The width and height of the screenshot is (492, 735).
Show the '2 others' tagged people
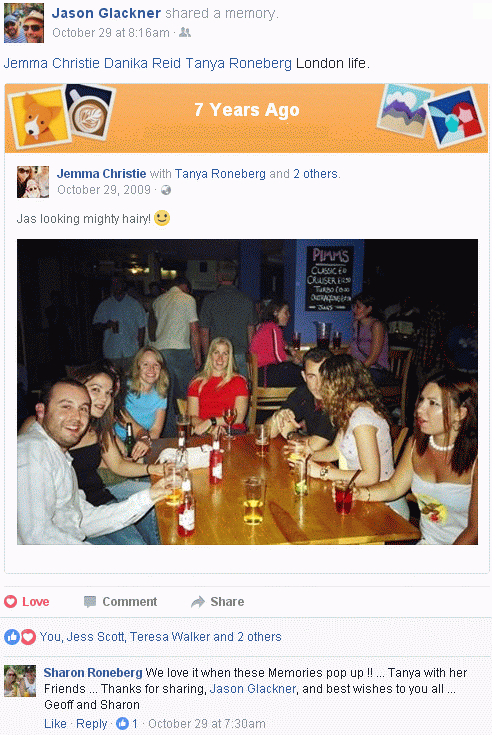[315, 174]
